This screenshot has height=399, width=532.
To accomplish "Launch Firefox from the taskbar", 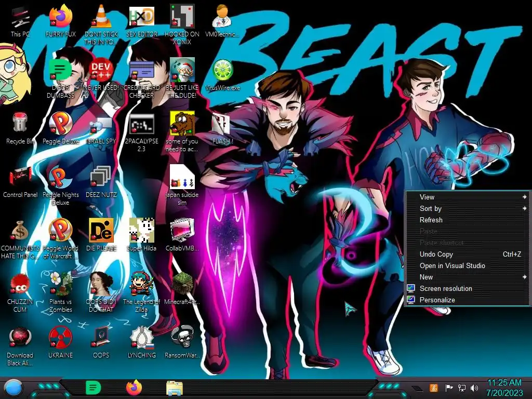I will coord(134,388).
